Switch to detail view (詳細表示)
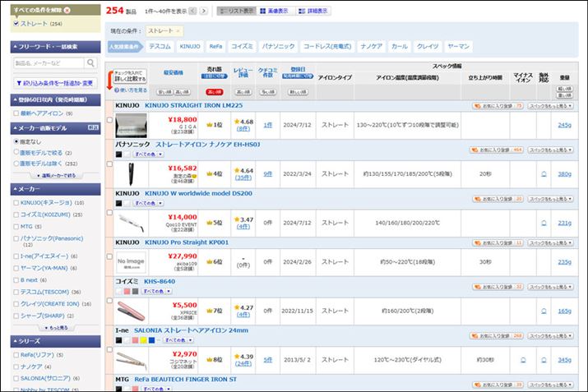The image size is (588, 392). (311, 12)
